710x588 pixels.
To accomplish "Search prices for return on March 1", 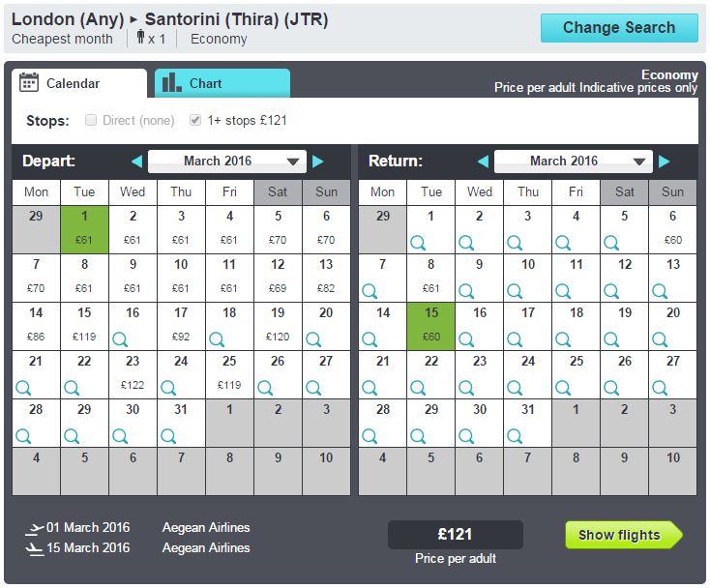I will click(418, 243).
